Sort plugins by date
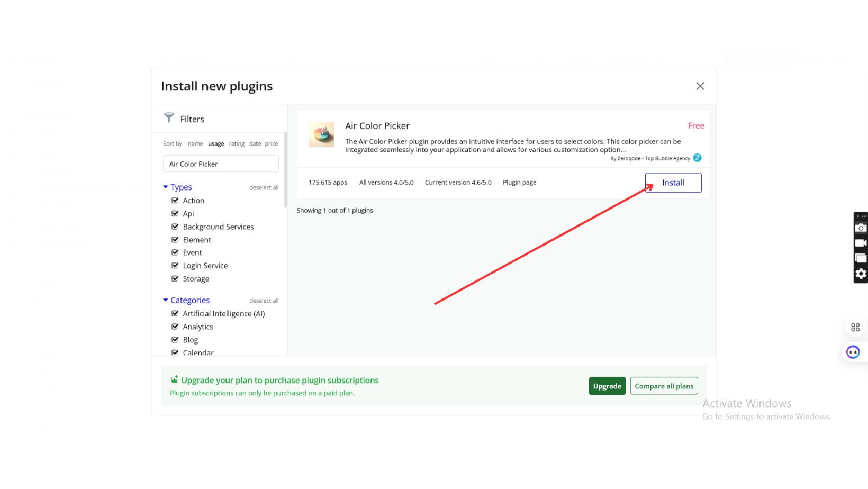 pyautogui.click(x=255, y=144)
